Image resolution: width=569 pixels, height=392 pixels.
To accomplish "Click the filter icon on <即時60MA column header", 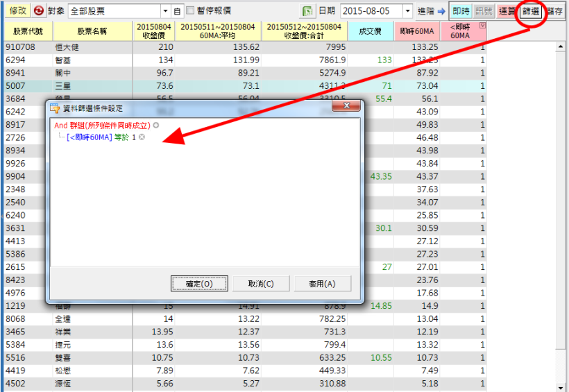I will pos(482,25).
